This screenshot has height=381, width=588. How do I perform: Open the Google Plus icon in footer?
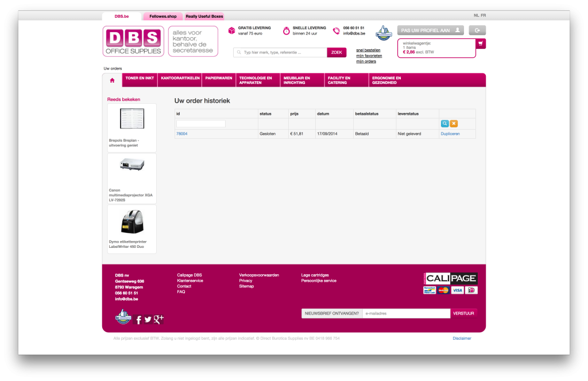158,319
